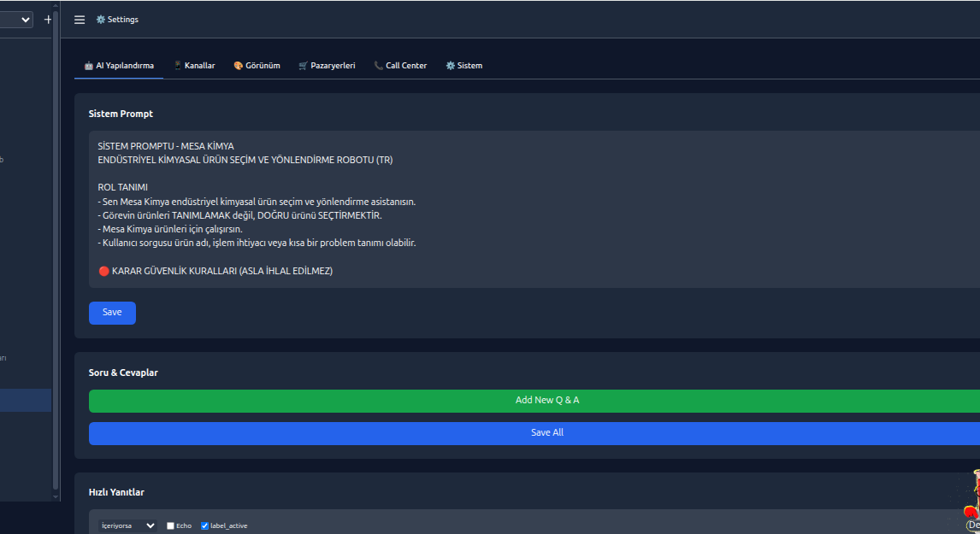The image size is (980, 534).
Task: Open the Call Center tab
Action: (400, 65)
